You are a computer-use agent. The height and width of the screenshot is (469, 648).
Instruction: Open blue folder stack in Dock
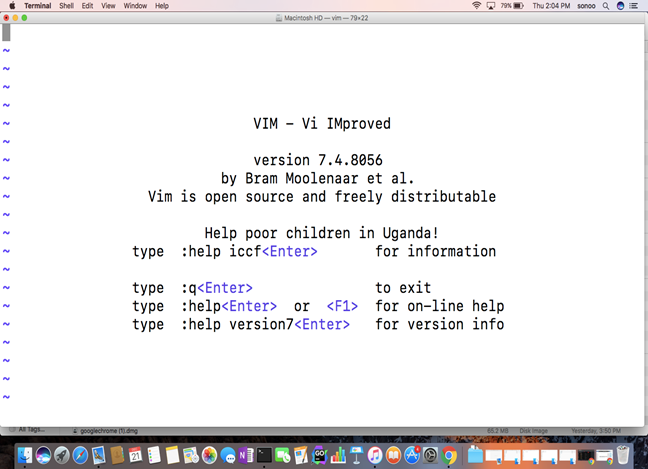point(475,455)
